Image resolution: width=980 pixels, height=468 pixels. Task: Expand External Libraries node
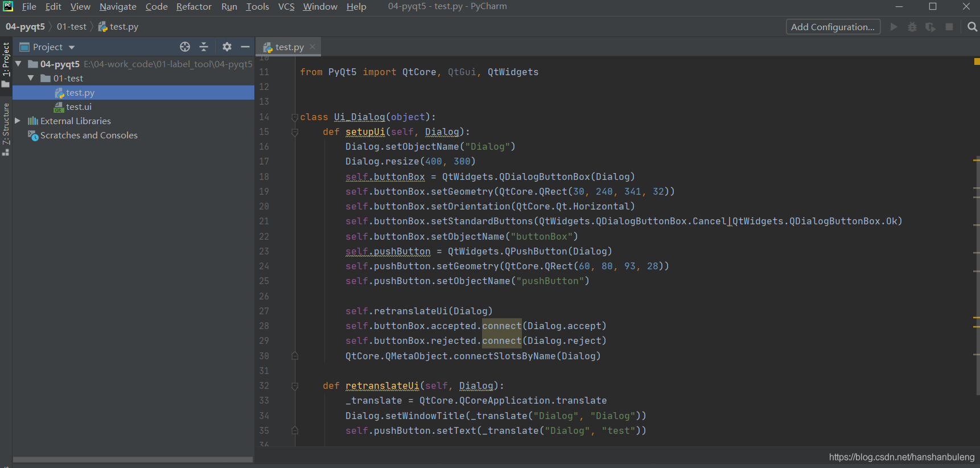[18, 121]
